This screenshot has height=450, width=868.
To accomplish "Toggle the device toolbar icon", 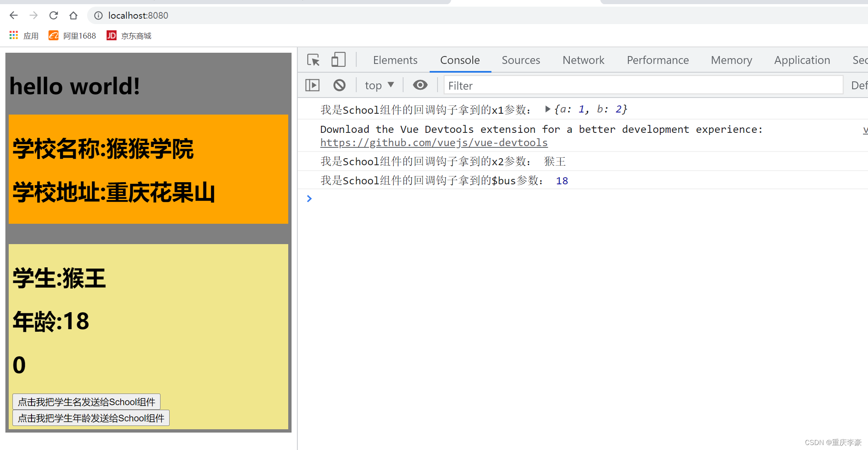I will coord(338,60).
